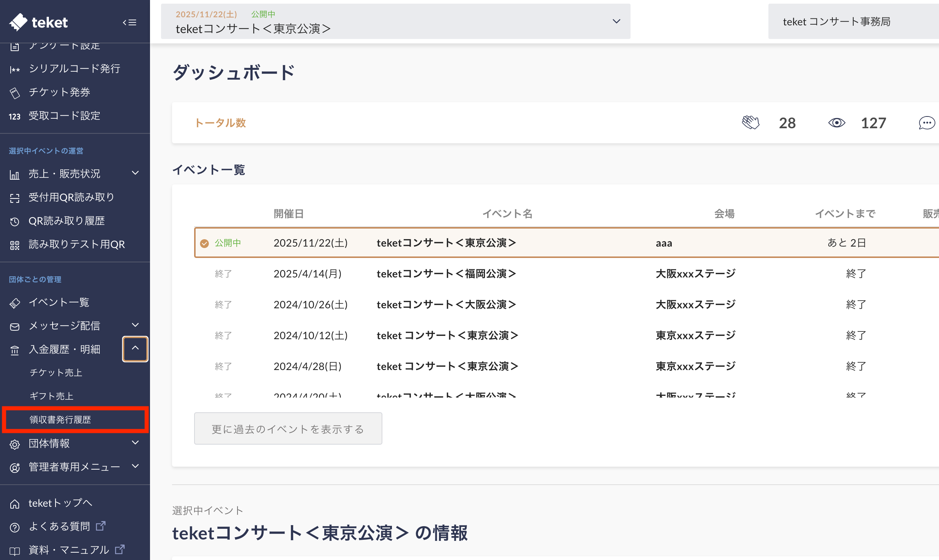Click the teket logo

(39, 22)
